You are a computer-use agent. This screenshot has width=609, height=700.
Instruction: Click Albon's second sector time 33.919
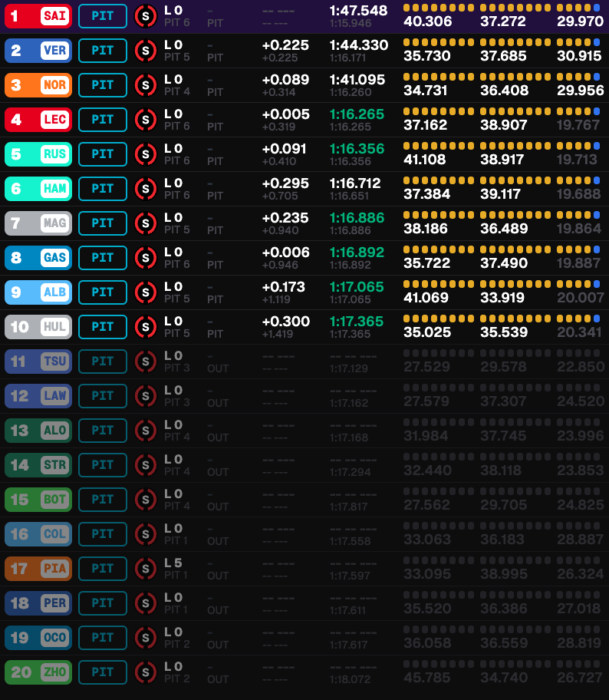[x=504, y=298]
